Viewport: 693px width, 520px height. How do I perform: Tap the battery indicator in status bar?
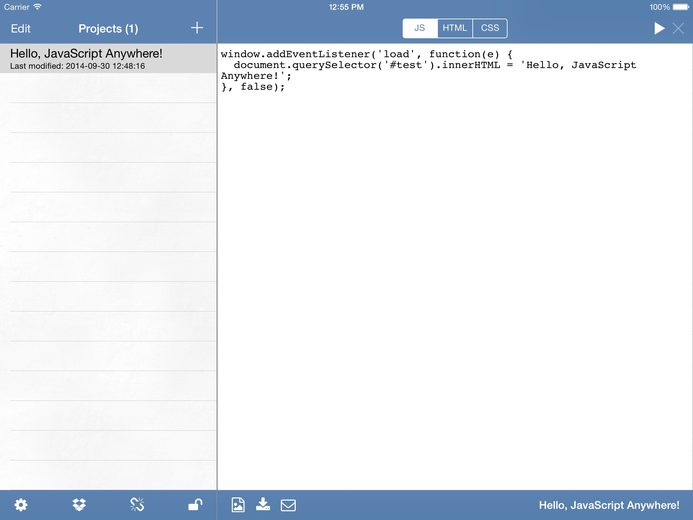(x=680, y=7)
